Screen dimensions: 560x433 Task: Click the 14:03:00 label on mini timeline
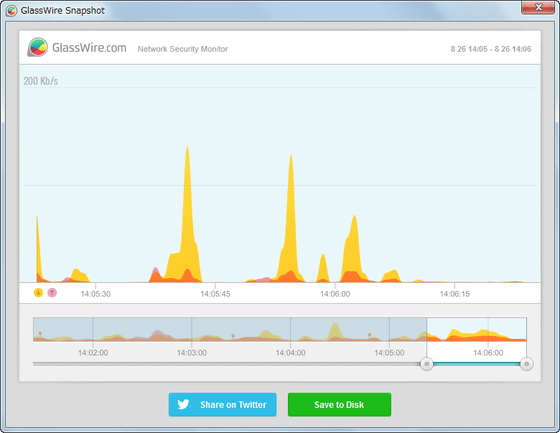tap(192, 353)
